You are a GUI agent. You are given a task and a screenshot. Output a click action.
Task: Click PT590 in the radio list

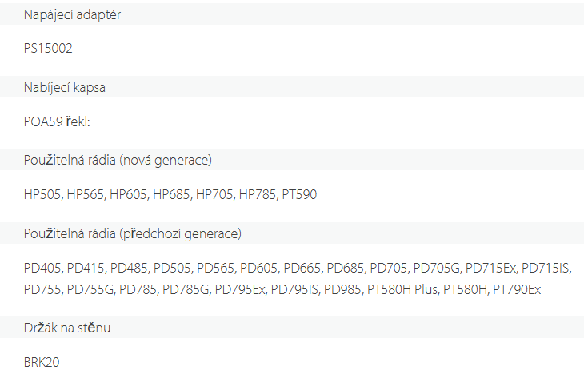pyautogui.click(x=299, y=194)
